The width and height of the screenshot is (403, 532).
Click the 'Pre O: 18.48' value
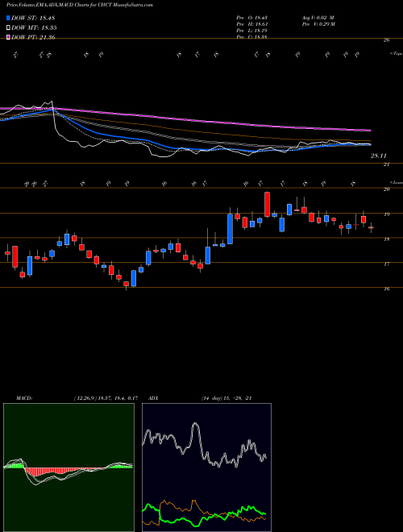point(252,18)
